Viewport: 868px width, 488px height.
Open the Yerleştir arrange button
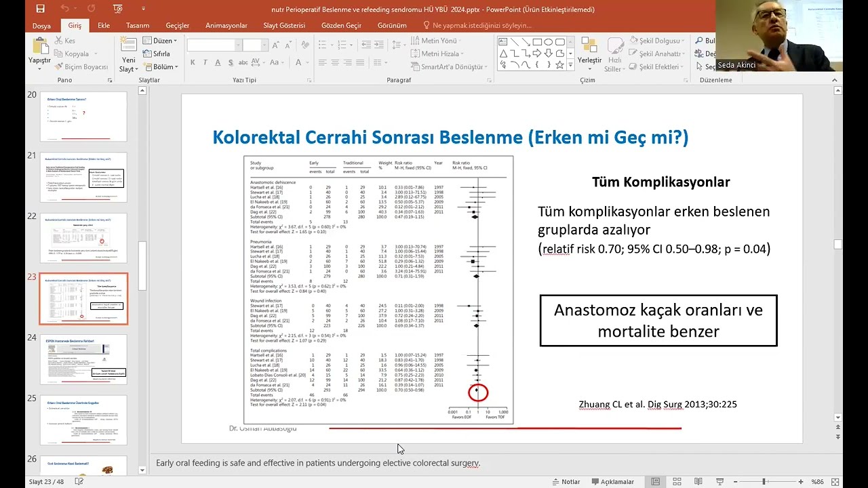point(589,54)
